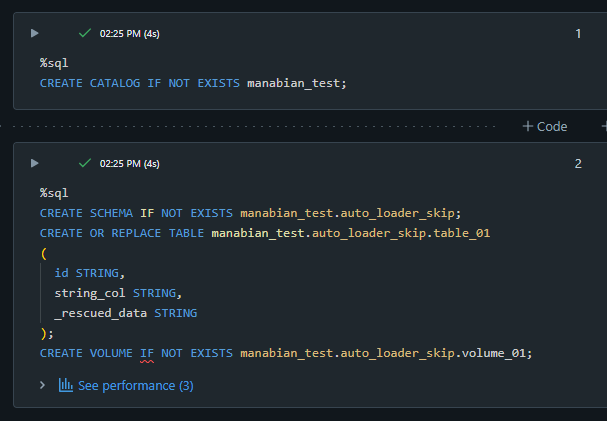Select cell number 1 label
This screenshot has width=607, height=421.
pos(578,34)
